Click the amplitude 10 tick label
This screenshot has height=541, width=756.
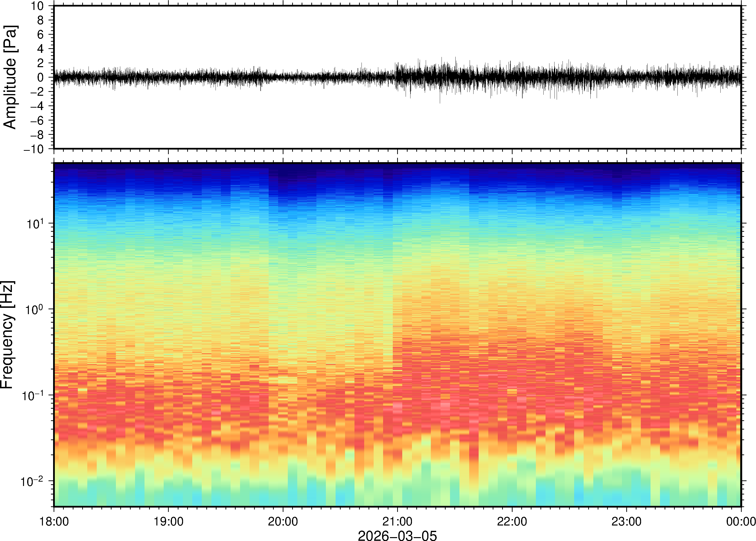tap(37, 6)
